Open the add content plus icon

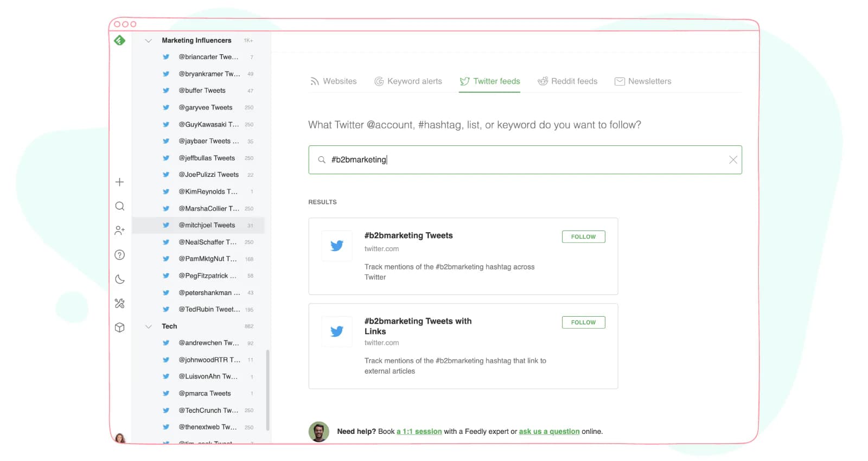pos(120,182)
